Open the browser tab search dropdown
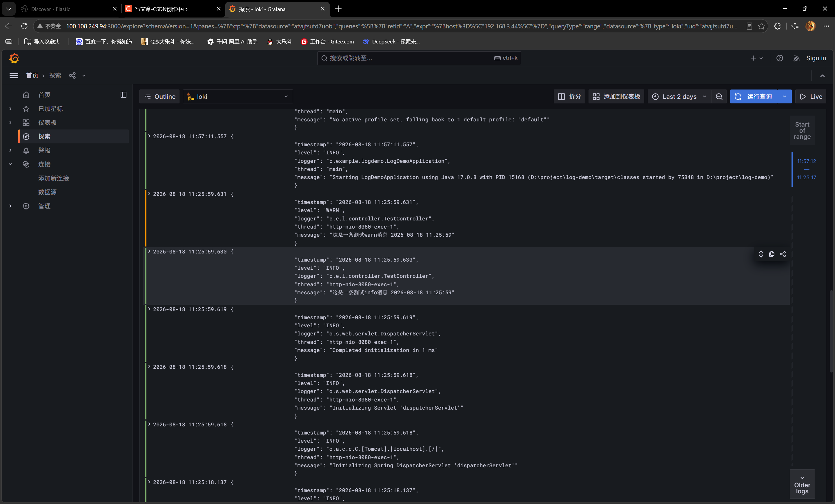Viewport: 835px width, 504px height. pyautogui.click(x=8, y=9)
